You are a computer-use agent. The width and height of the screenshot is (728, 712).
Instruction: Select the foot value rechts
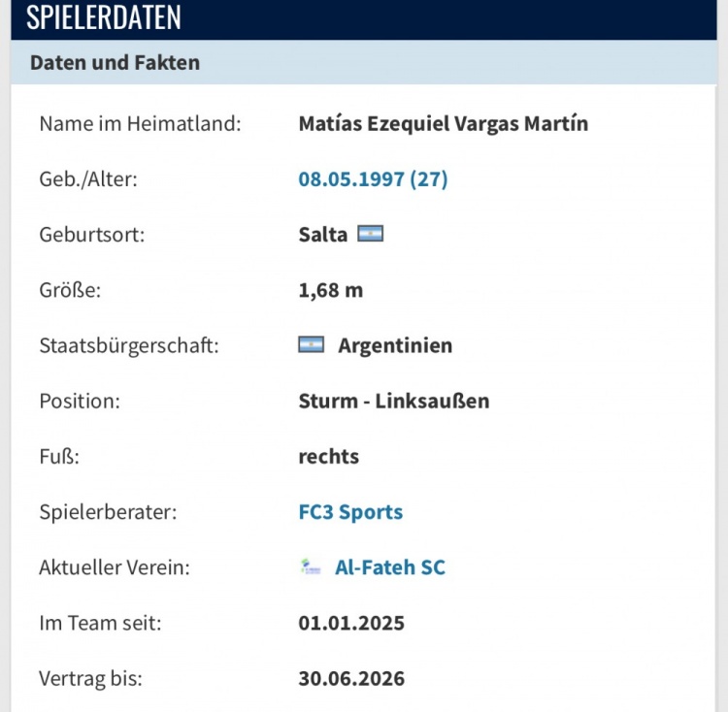click(x=328, y=456)
